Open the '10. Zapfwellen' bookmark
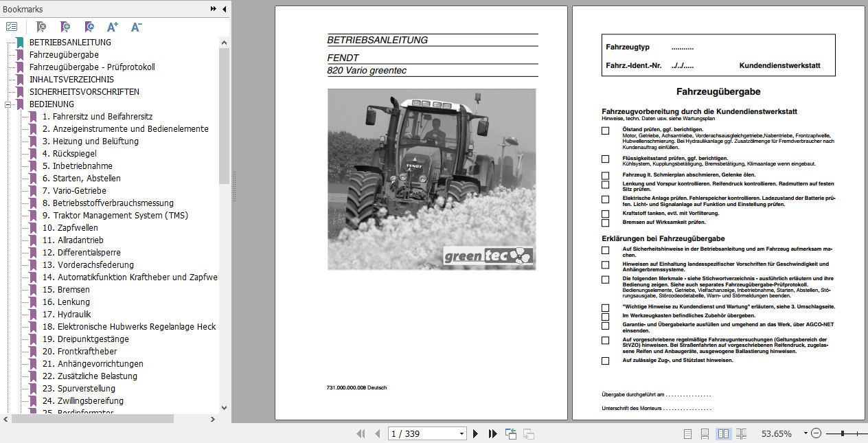This screenshot has height=443, width=868. [x=70, y=227]
